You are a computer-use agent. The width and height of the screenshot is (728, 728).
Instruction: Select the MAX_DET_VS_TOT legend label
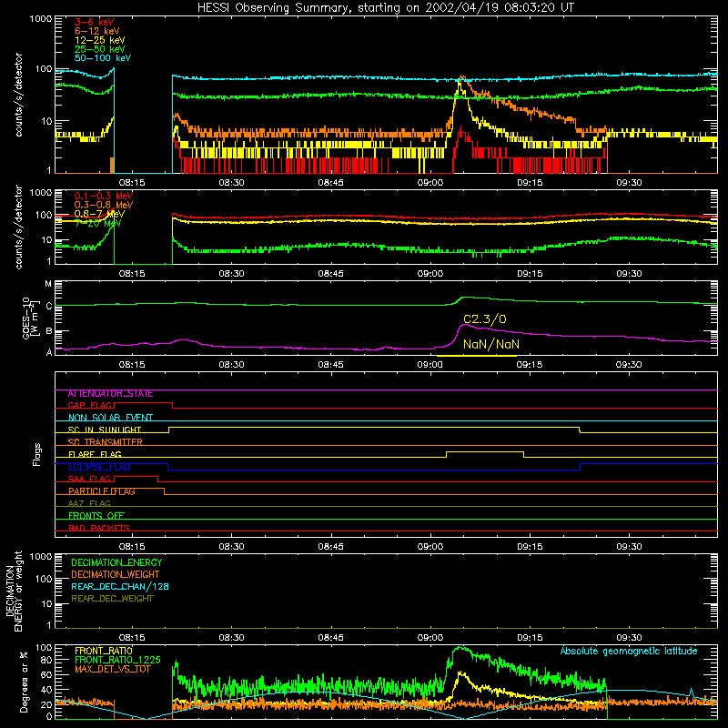(x=112, y=669)
